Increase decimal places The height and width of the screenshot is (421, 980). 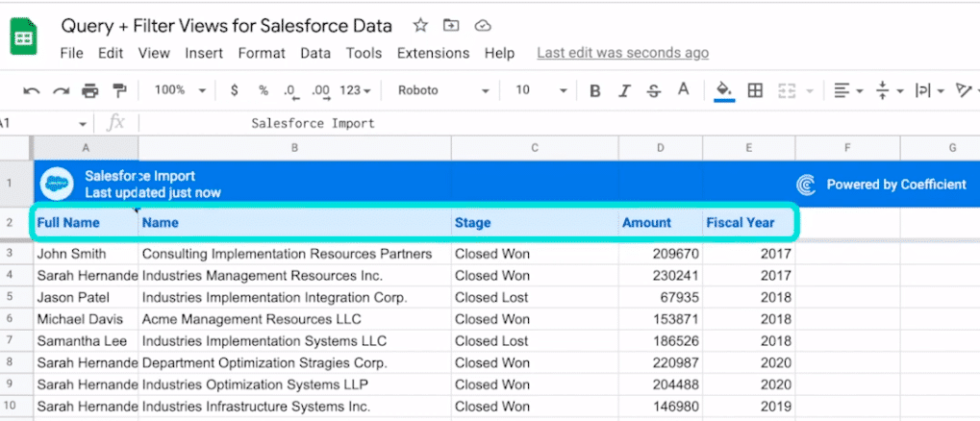coord(321,91)
